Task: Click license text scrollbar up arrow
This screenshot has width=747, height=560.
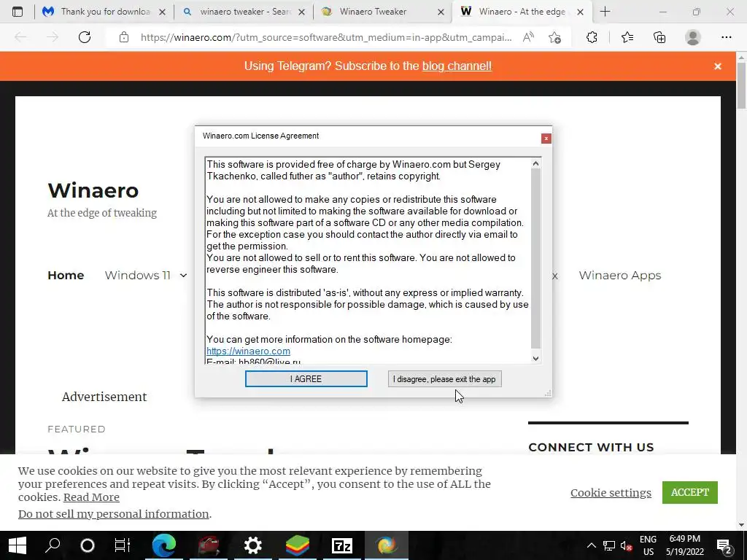Action: 535,164
